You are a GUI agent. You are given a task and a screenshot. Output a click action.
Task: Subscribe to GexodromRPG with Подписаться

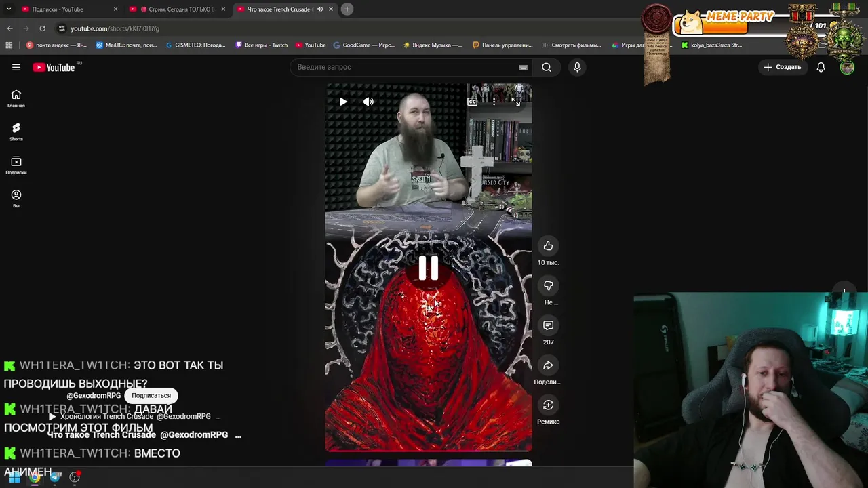(151, 395)
